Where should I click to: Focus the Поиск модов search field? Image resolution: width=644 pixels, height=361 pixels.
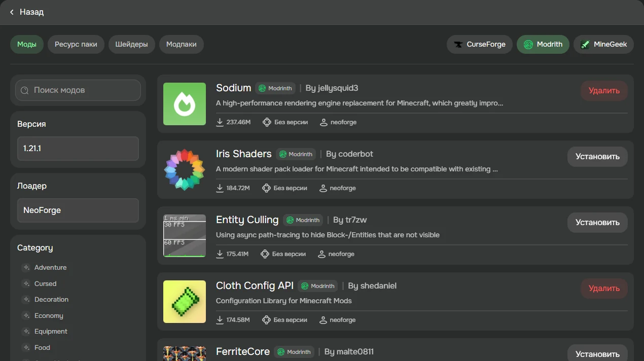tap(78, 90)
